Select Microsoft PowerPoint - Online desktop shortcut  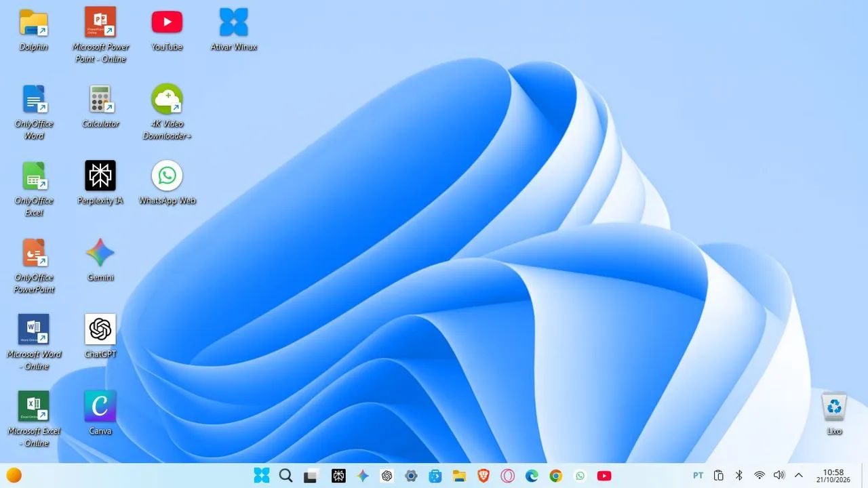[100, 23]
